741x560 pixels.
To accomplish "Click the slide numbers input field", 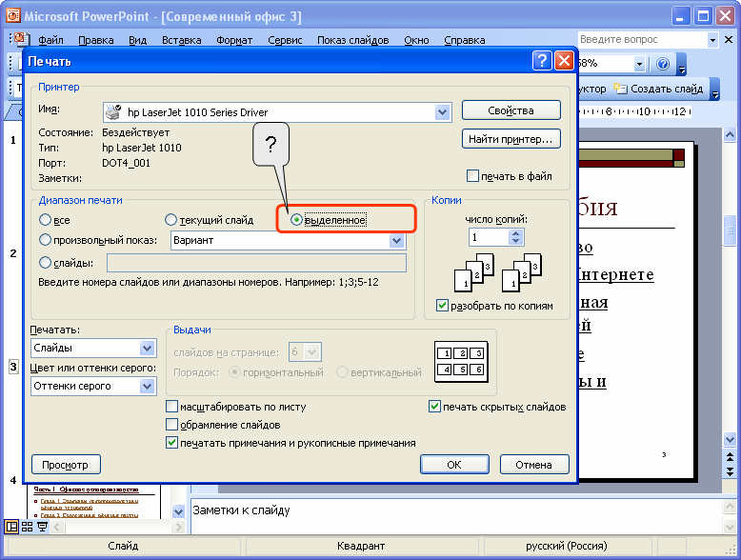I will [256, 263].
